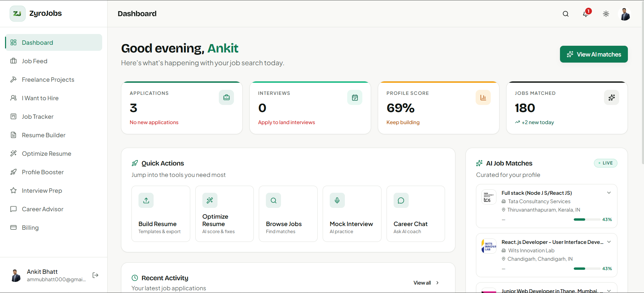The width and height of the screenshot is (644, 293).
Task: Click the upload icon on Build Resume
Action: (146, 200)
